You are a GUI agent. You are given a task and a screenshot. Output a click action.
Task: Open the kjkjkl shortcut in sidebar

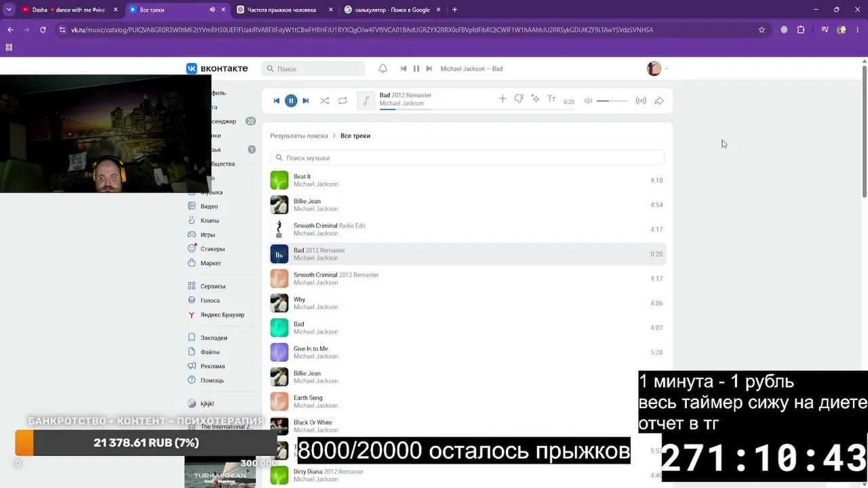[x=207, y=403]
